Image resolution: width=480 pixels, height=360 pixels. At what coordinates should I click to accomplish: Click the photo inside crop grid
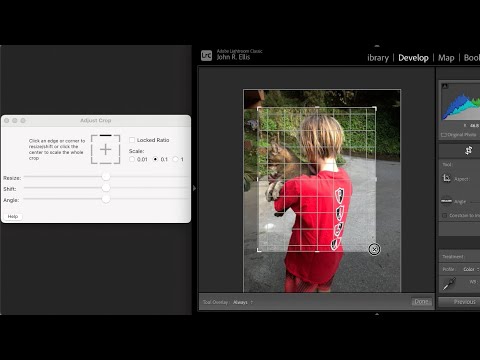point(317,179)
